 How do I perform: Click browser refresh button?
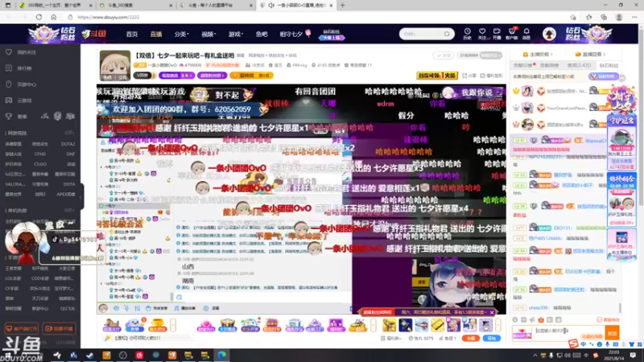(x=39, y=17)
